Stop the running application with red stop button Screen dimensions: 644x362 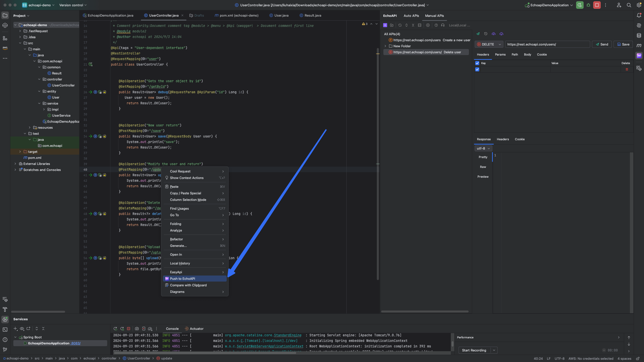click(597, 5)
